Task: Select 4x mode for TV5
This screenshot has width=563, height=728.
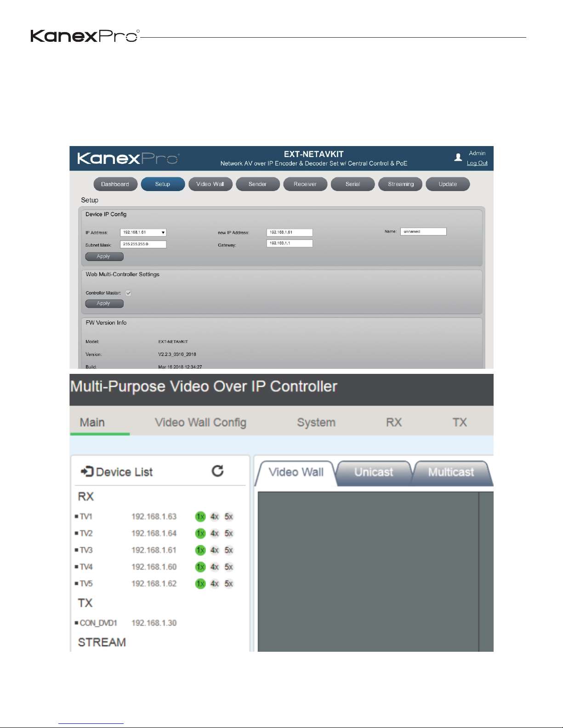Action: (215, 584)
